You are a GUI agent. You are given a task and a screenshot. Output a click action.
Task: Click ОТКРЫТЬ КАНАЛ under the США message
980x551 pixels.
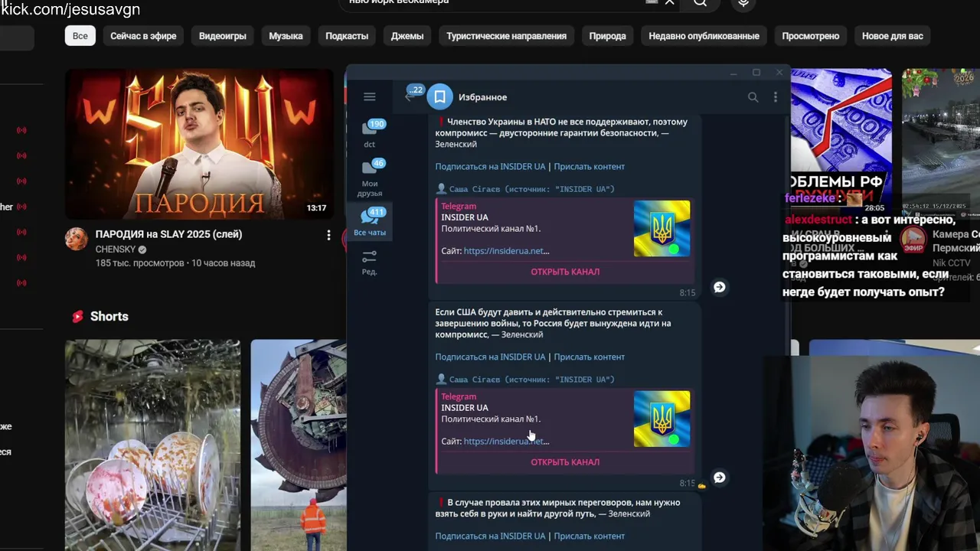565,462
